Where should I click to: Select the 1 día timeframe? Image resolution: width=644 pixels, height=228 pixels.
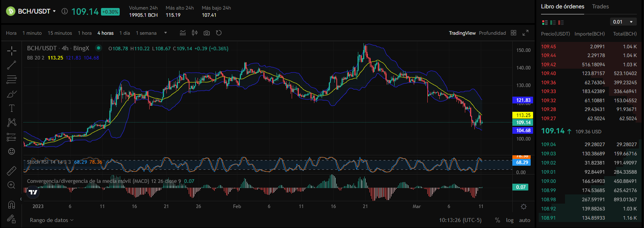(125, 33)
